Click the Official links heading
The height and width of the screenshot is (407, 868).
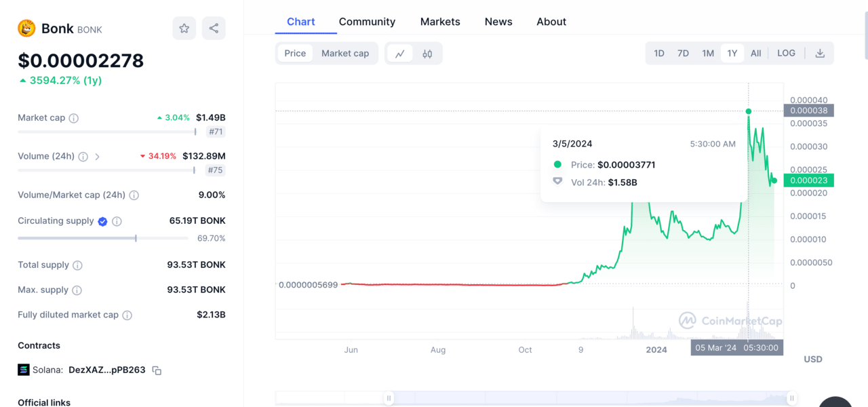pos(44,403)
